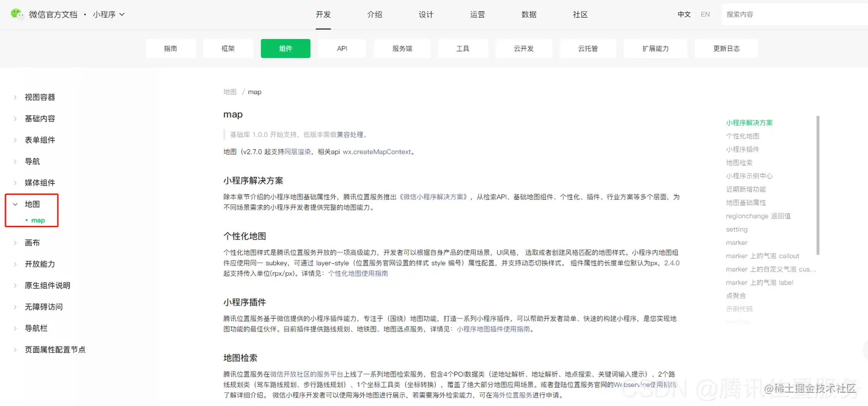This screenshot has width=868, height=406.
Task: Open the 同层渲染 link
Action: [x=298, y=152]
